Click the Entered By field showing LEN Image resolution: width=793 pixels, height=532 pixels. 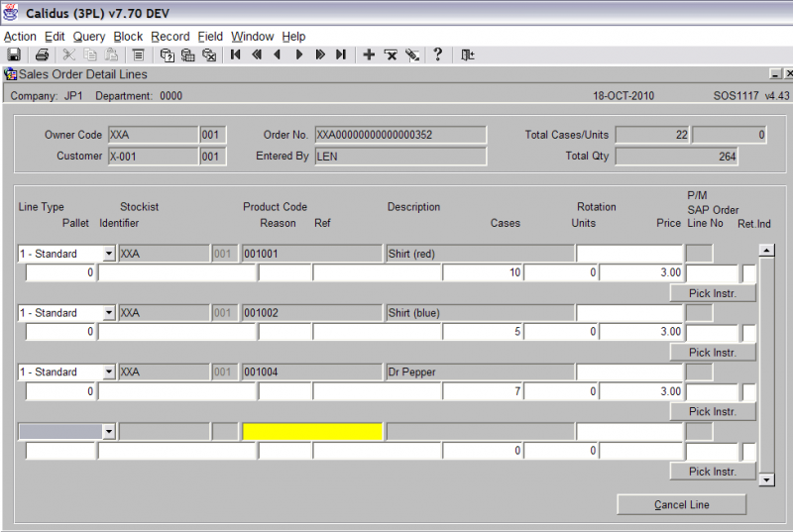point(400,157)
